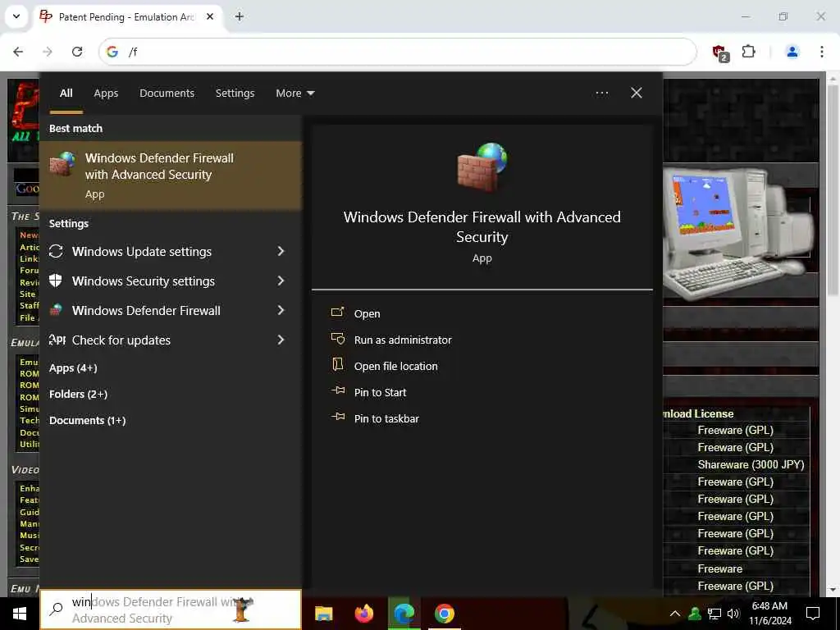Open the Windows Start menu
This screenshot has width=840, height=630.
pos(20,614)
